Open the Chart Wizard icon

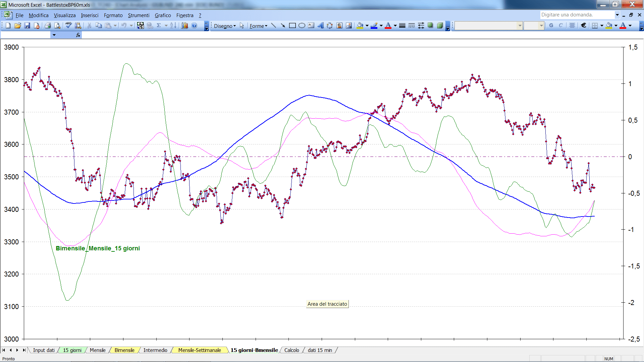click(x=184, y=25)
